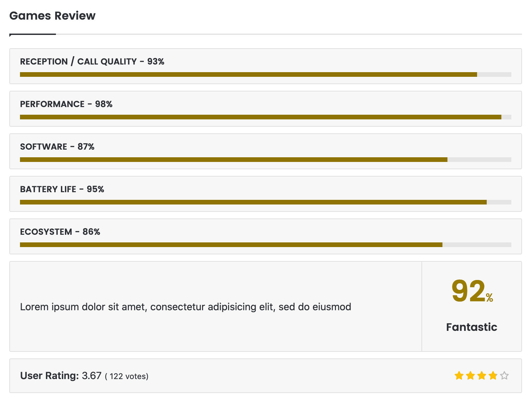Click the Games Review heading
This screenshot has height=403, width=532.
point(52,16)
